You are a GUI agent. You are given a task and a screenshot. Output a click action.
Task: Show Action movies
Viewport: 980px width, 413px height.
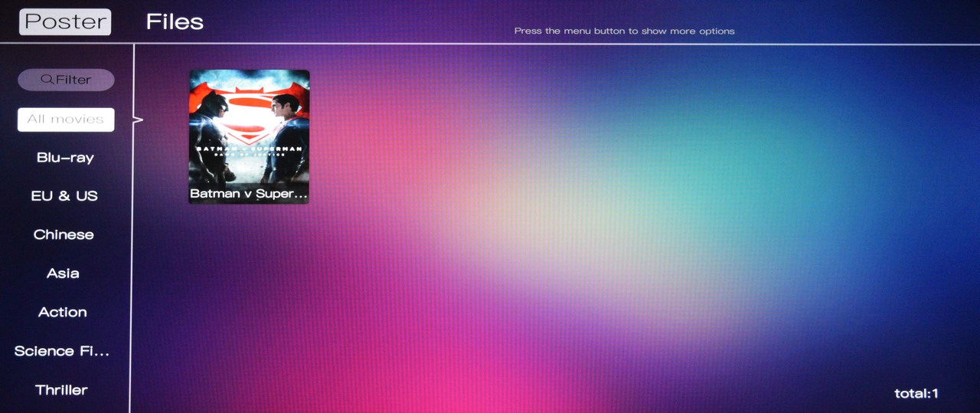(63, 313)
